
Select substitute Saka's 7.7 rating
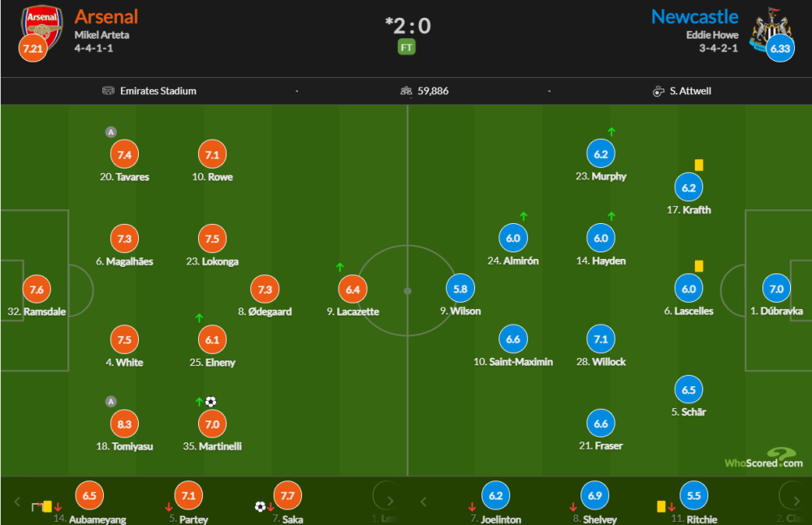point(287,496)
